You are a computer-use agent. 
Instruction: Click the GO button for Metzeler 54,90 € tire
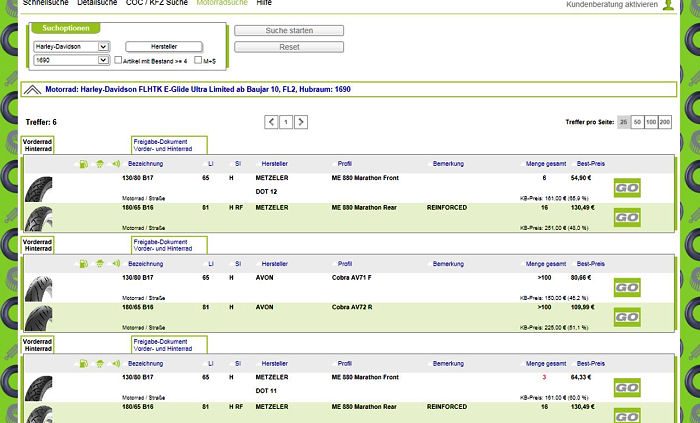pyautogui.click(x=627, y=188)
